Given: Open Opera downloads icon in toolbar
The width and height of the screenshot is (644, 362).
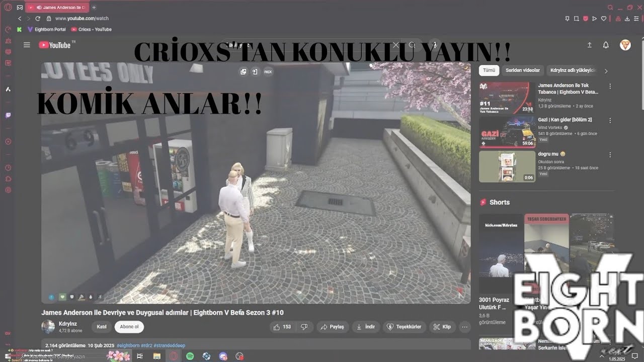Looking at the screenshot, I should click(x=628, y=19).
